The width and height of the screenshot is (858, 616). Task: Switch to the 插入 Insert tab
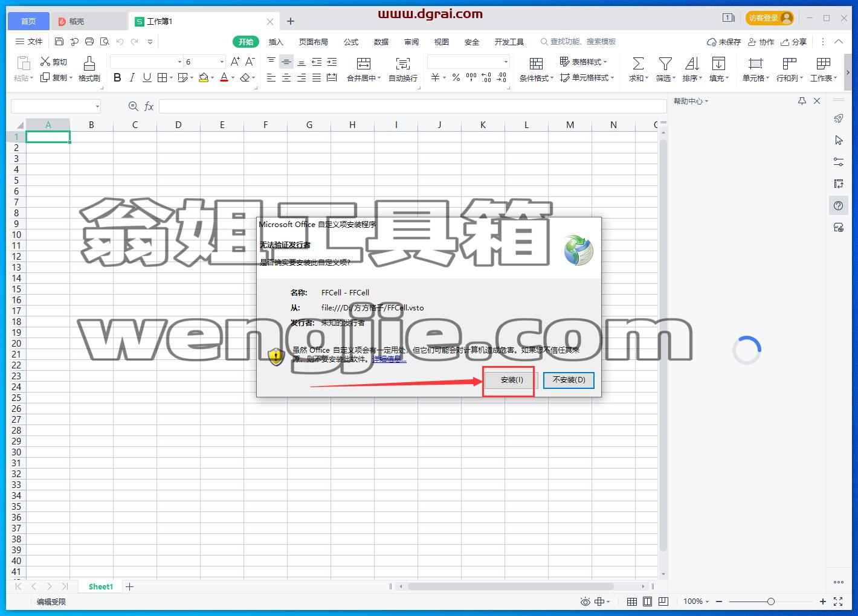click(x=276, y=42)
